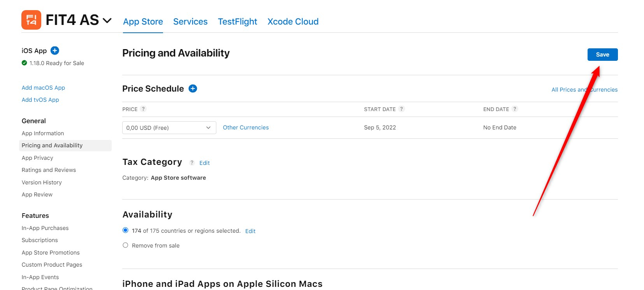
Task: Select the Remove from sale radio option
Action: click(x=125, y=245)
